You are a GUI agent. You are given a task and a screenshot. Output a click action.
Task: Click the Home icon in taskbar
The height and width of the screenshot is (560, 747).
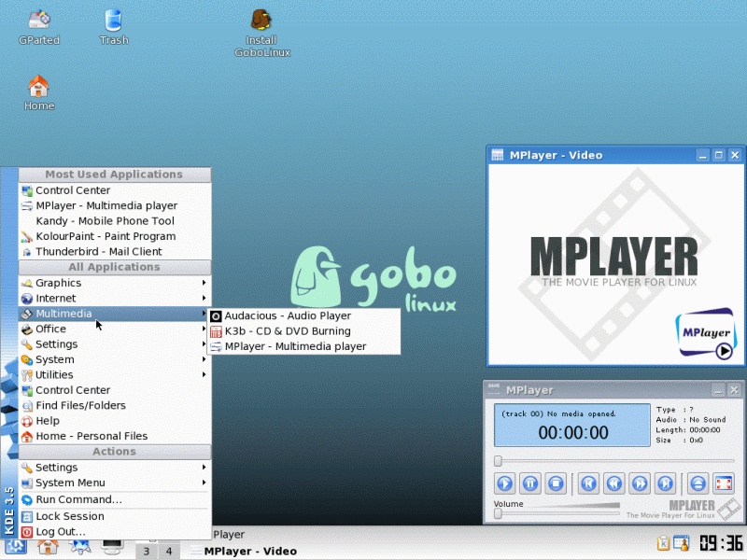tap(48, 548)
